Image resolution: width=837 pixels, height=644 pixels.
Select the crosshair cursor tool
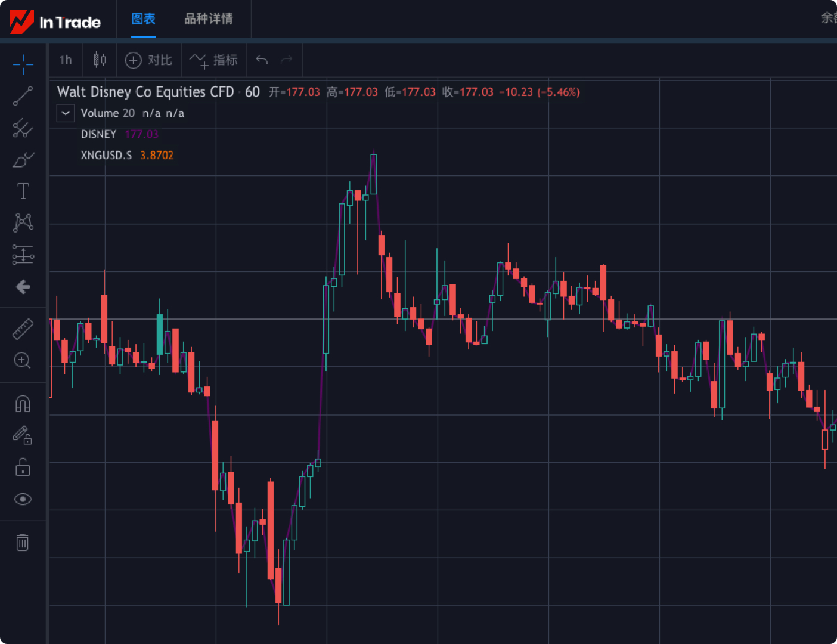[23, 64]
